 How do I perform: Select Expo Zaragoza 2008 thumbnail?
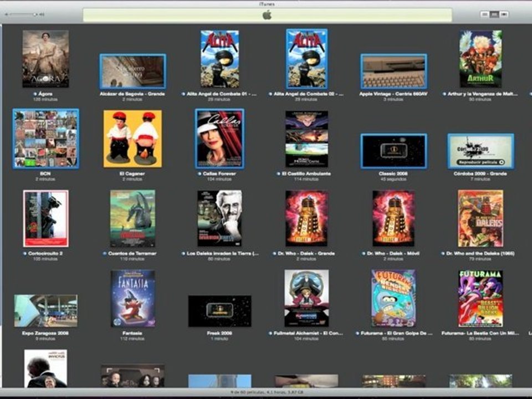(46, 311)
